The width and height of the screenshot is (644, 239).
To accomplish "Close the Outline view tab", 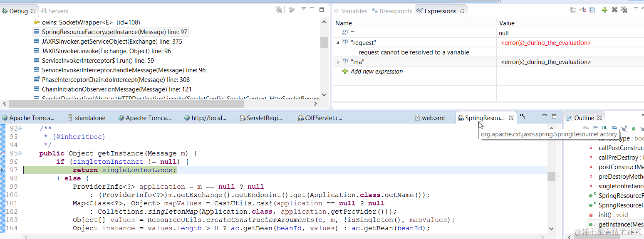I will click(599, 118).
